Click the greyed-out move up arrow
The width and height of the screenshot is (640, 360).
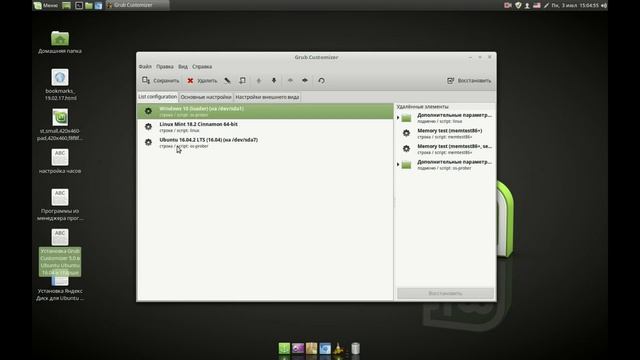tap(258, 80)
